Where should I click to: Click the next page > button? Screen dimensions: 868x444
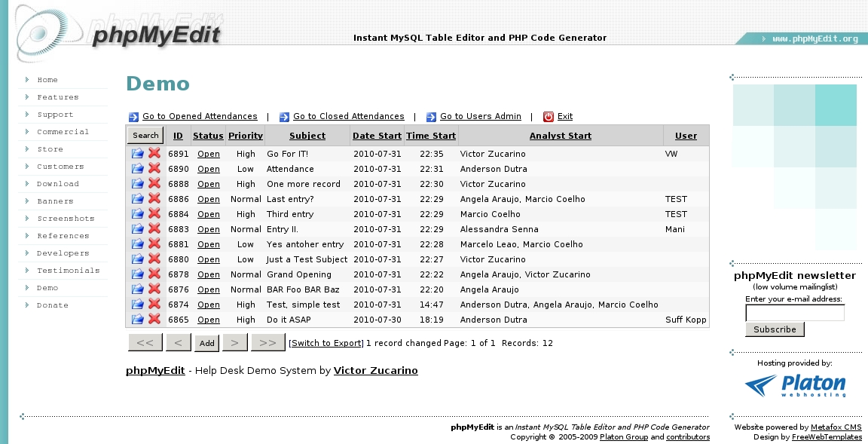[235, 343]
